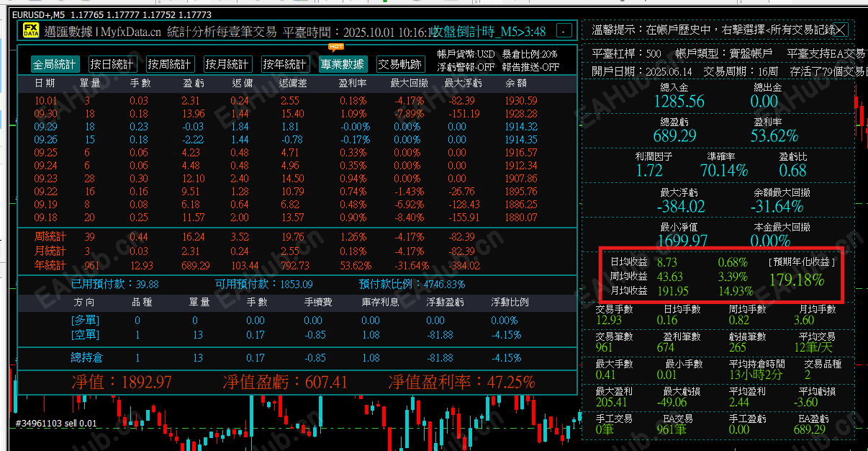Click the 淨值：1892.97 text

[x=122, y=382]
